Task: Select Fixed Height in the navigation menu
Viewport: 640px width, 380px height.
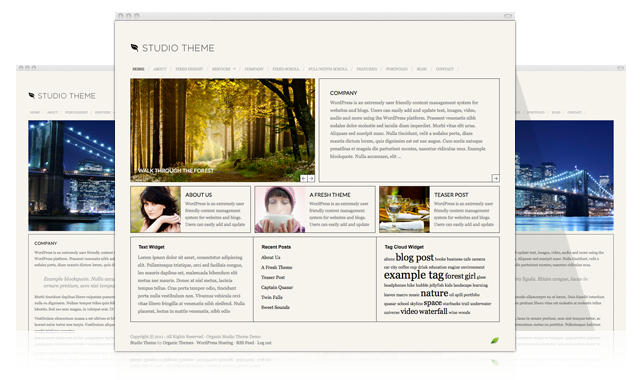Action: pyautogui.click(x=189, y=69)
